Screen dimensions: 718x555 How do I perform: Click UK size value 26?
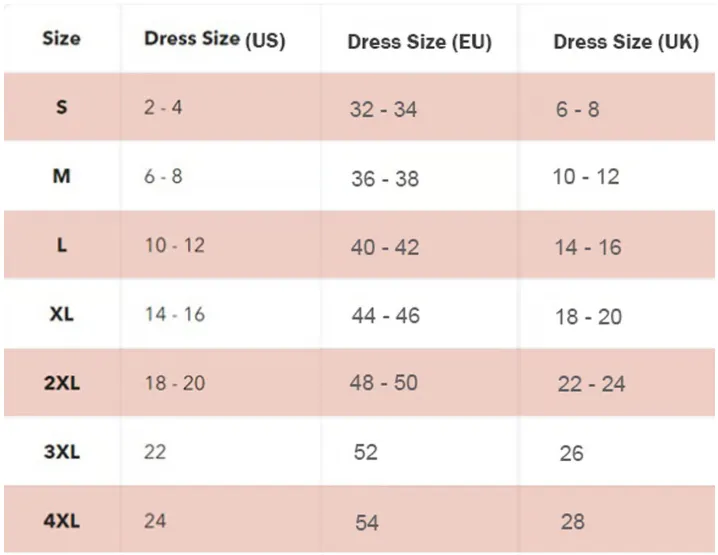[571, 453]
